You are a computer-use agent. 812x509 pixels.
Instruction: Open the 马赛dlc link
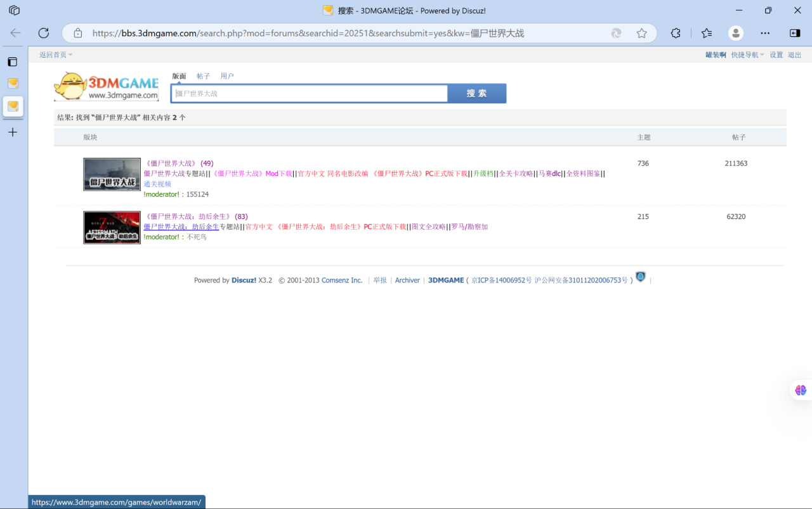[x=550, y=174]
